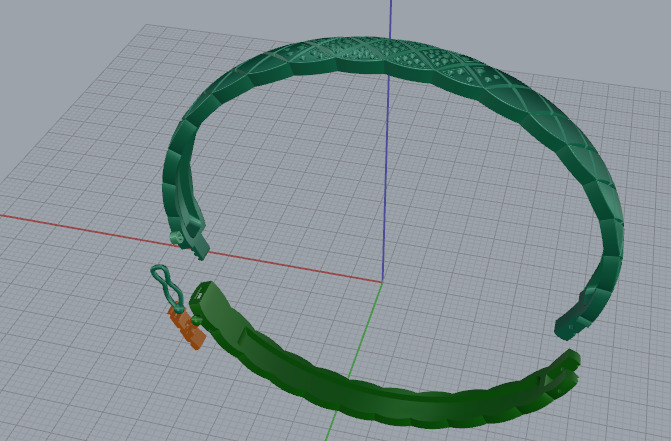Screen dimensions: 671x441
Task: Select the figure-eight safety catch loop
Action: [x=168, y=287]
